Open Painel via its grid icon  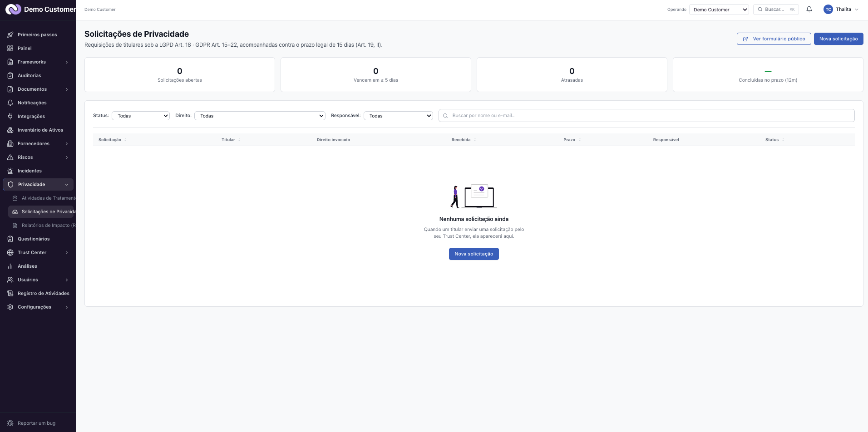10,48
